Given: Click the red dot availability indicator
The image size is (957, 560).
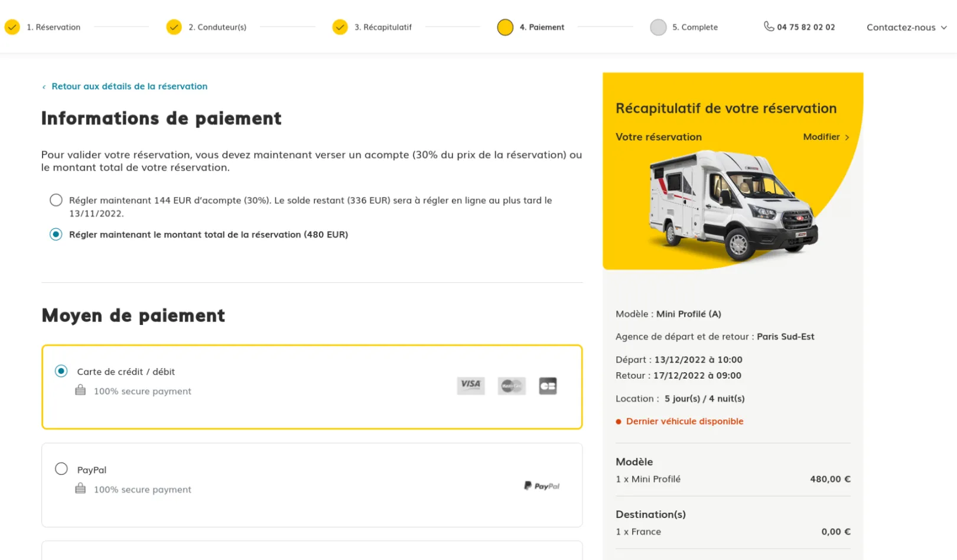Looking at the screenshot, I should pyautogui.click(x=619, y=422).
